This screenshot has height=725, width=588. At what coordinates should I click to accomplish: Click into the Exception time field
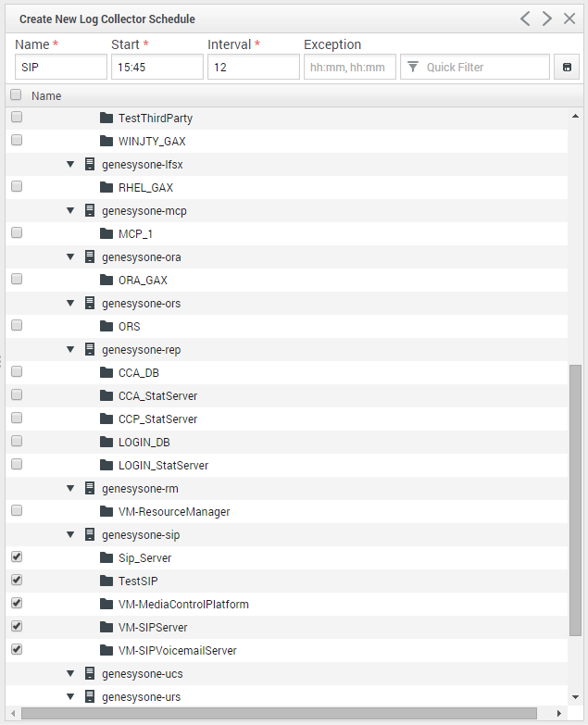(349, 68)
